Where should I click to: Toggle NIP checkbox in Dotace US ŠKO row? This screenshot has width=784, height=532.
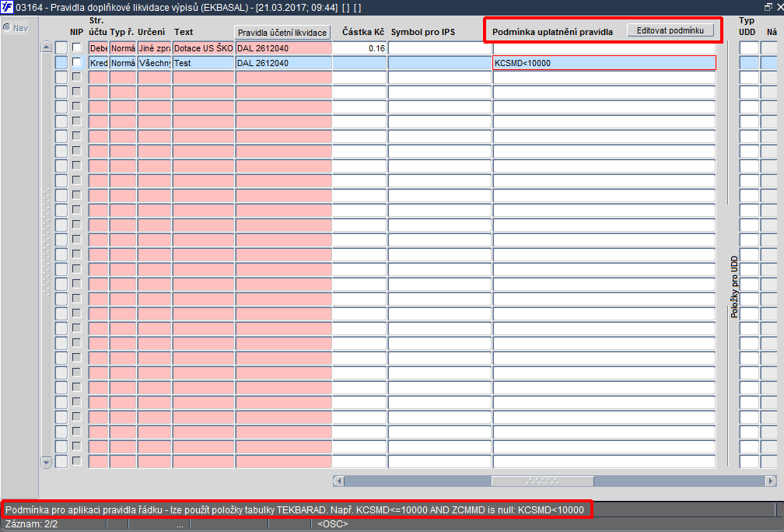click(x=76, y=47)
